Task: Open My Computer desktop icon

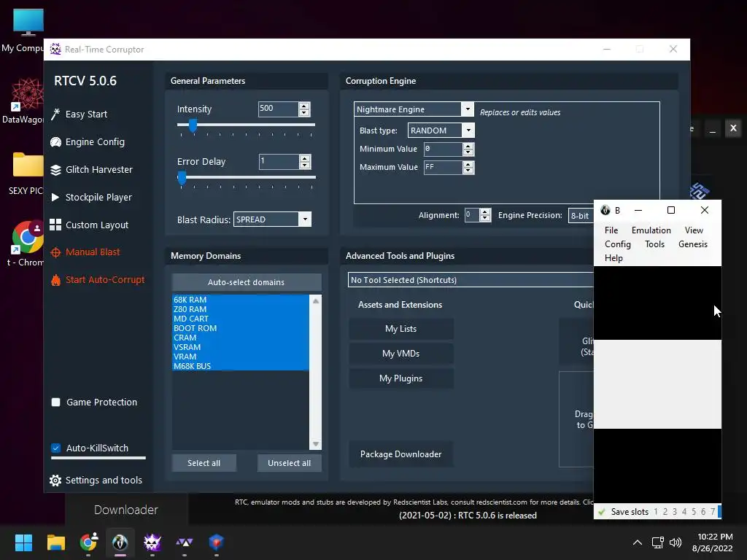Action: click(28, 23)
